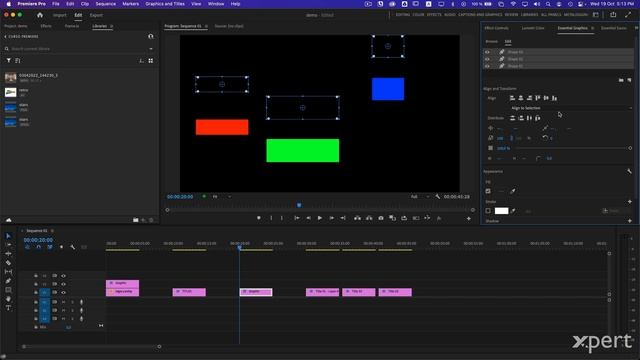Open the Sequence menu in menu bar

pos(106,4)
